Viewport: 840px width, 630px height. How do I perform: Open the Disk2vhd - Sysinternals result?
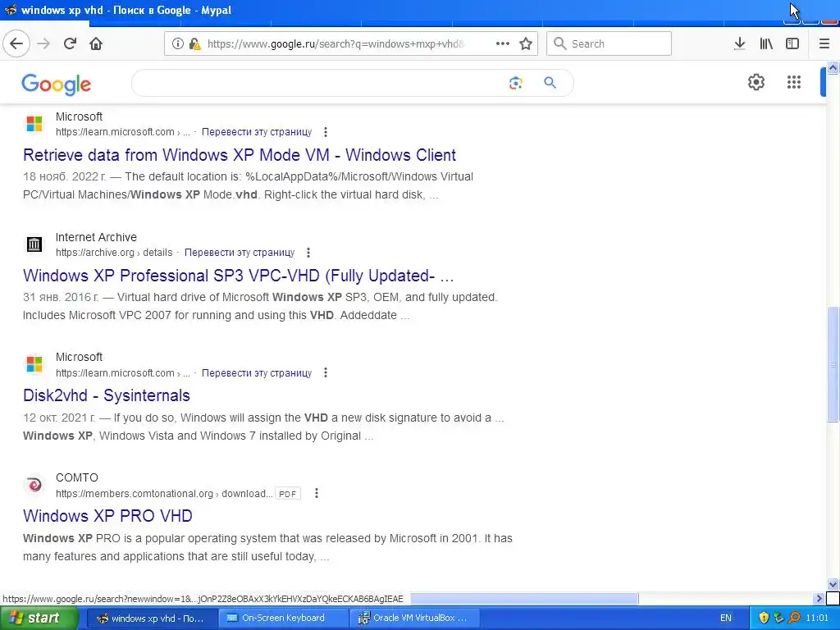tap(107, 395)
